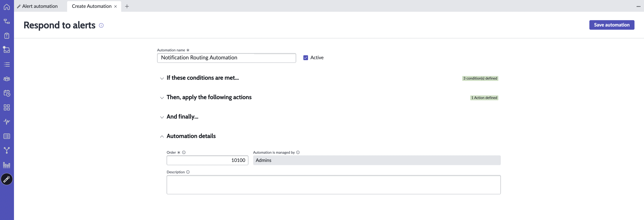Focus the Automation name input field
This screenshot has width=644, height=220.
click(x=227, y=58)
